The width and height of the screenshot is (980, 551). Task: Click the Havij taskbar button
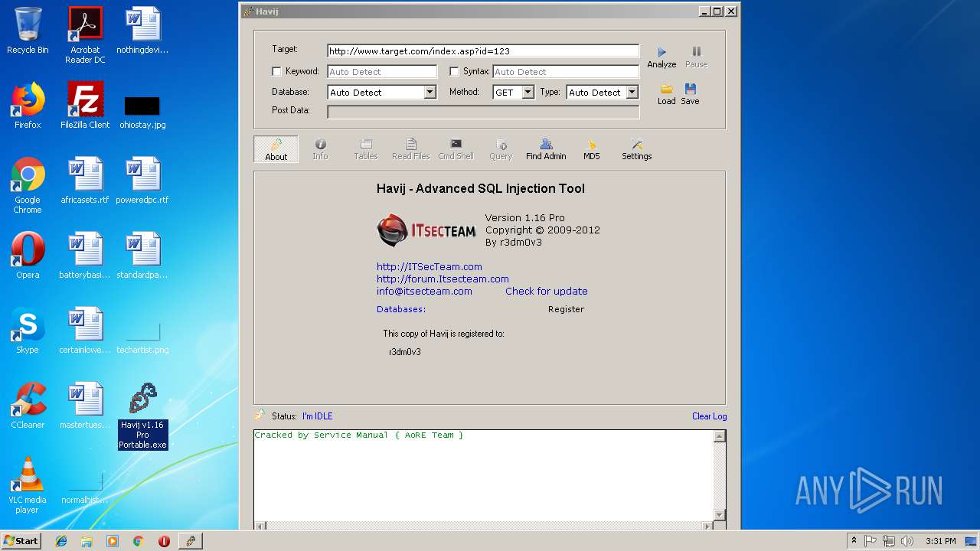click(x=190, y=541)
